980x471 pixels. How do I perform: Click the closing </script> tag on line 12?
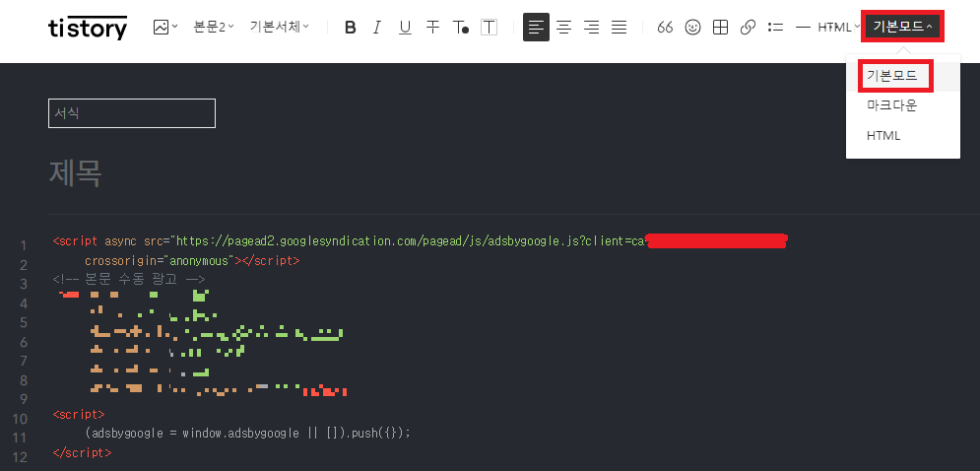click(x=82, y=452)
